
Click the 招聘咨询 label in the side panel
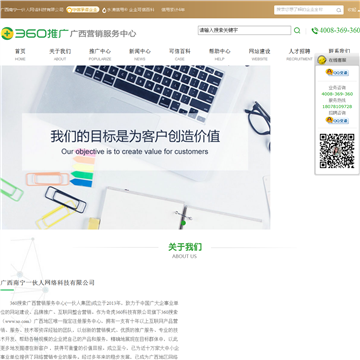click(337, 113)
